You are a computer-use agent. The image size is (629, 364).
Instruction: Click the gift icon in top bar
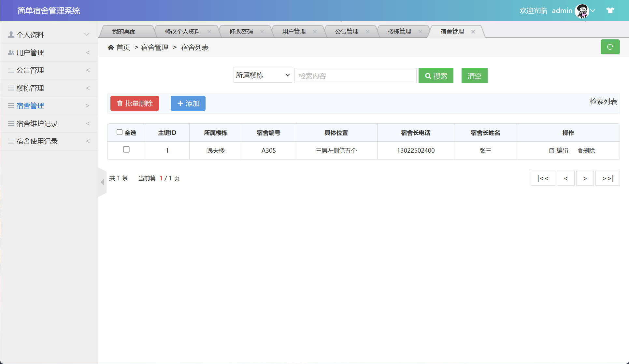point(610,10)
